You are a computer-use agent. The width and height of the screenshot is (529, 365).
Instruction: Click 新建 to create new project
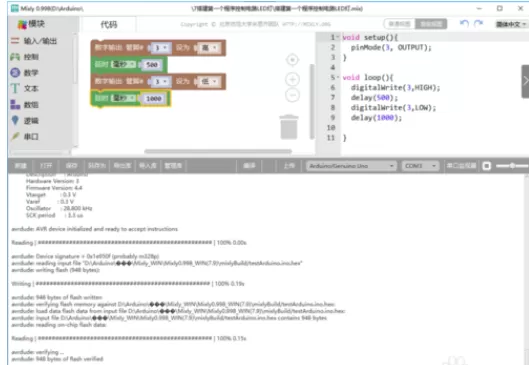(21, 166)
